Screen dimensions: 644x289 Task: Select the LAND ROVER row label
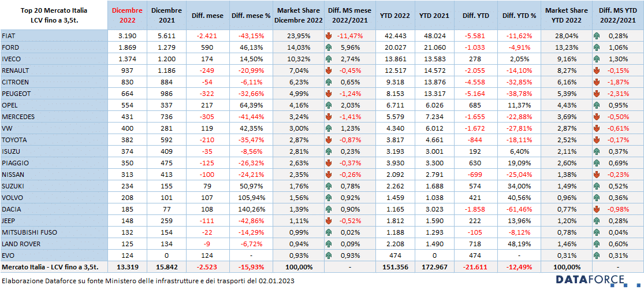click(54, 244)
